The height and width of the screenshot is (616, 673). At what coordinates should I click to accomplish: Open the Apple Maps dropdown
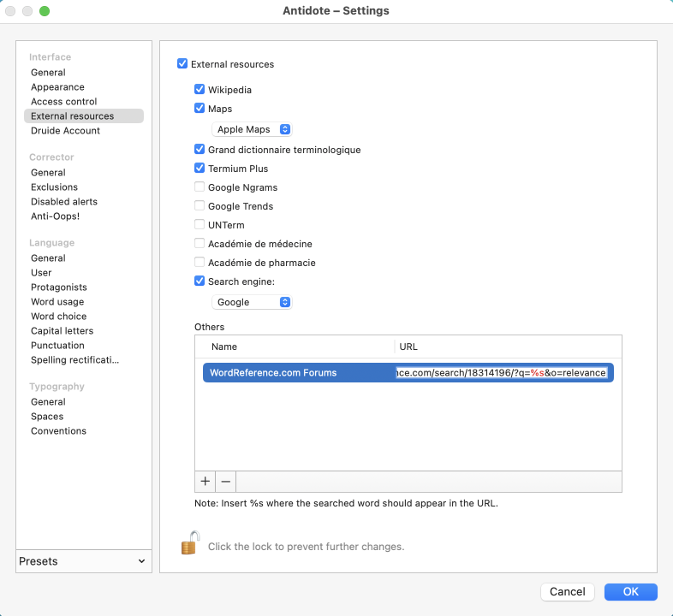click(x=253, y=129)
